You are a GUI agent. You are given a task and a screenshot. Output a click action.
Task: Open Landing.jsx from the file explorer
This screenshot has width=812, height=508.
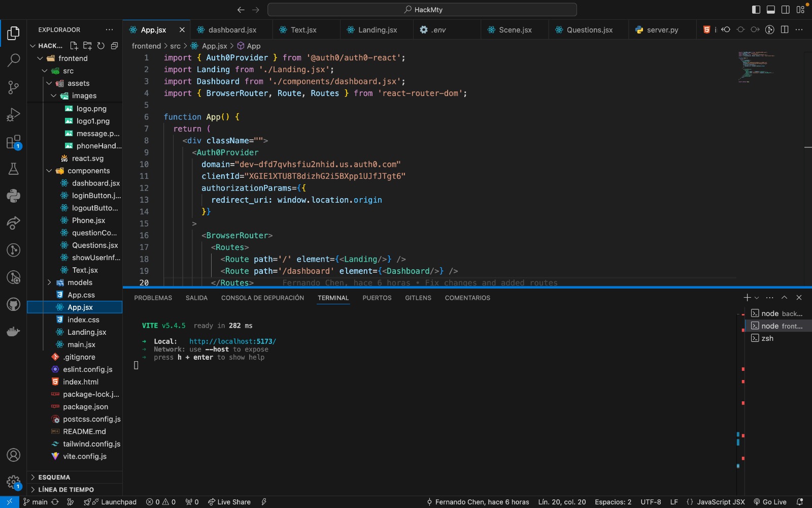click(x=87, y=332)
